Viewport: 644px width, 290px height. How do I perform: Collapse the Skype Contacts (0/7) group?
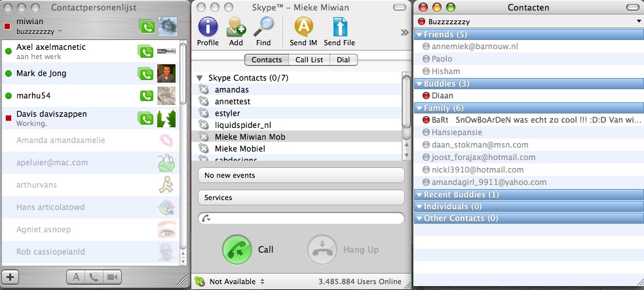tap(200, 77)
